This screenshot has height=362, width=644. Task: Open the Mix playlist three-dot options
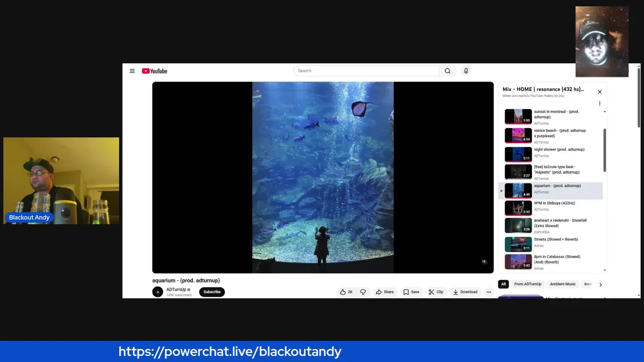pos(599,104)
